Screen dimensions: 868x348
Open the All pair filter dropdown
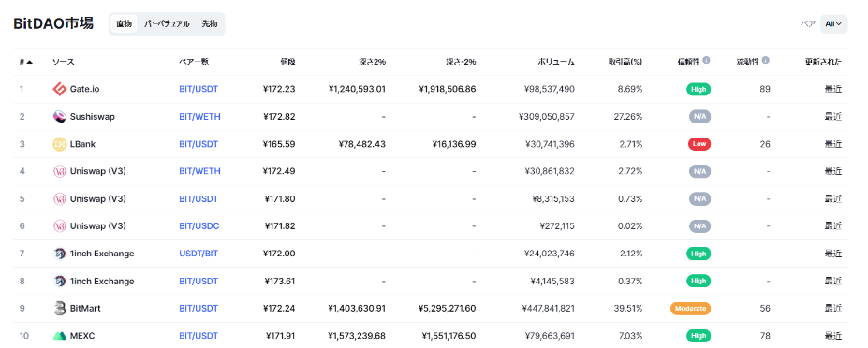pos(833,23)
